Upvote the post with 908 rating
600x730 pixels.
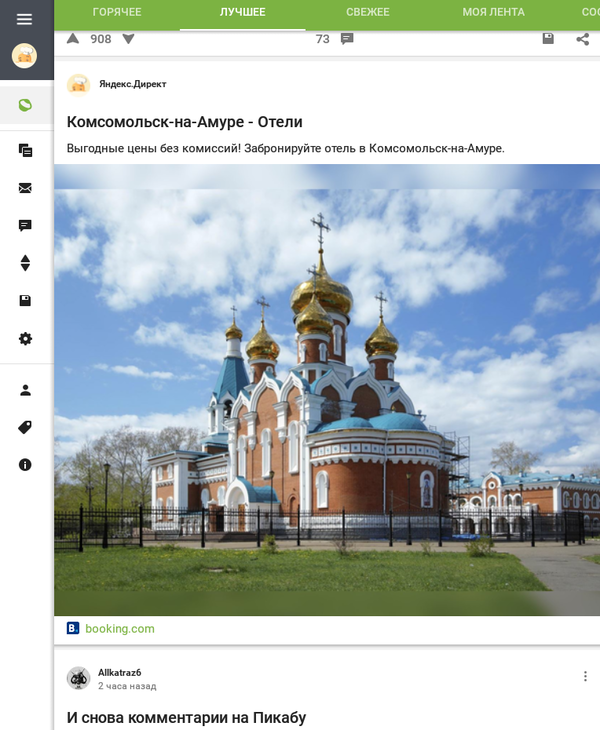(73, 39)
